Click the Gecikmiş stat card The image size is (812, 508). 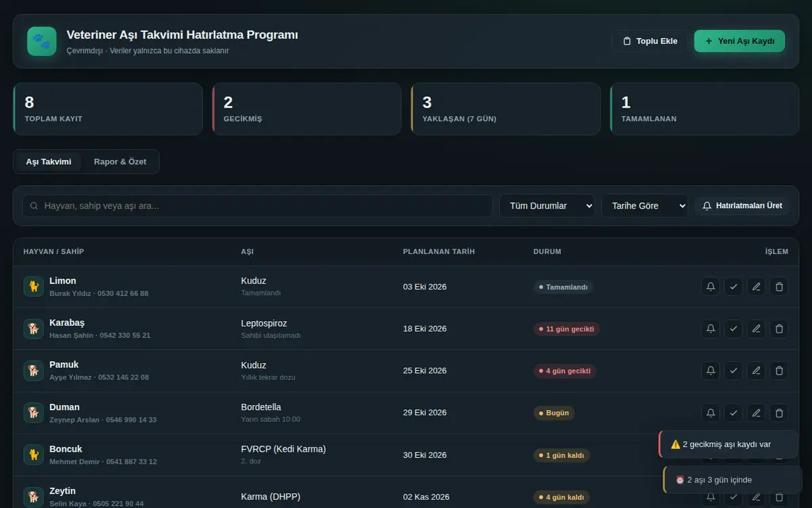click(x=307, y=109)
